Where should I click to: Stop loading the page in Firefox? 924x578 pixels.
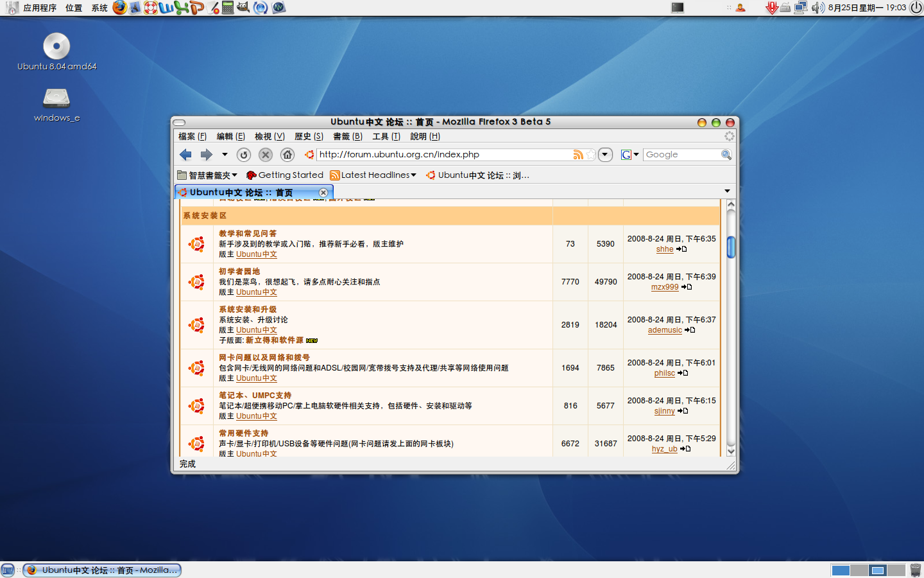coord(266,155)
